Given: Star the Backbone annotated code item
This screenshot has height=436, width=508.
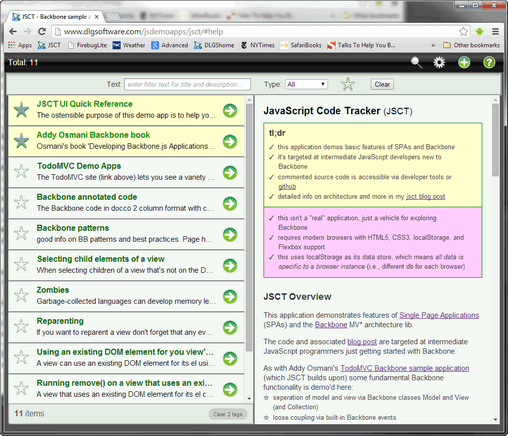Looking at the screenshot, I should click(21, 202).
